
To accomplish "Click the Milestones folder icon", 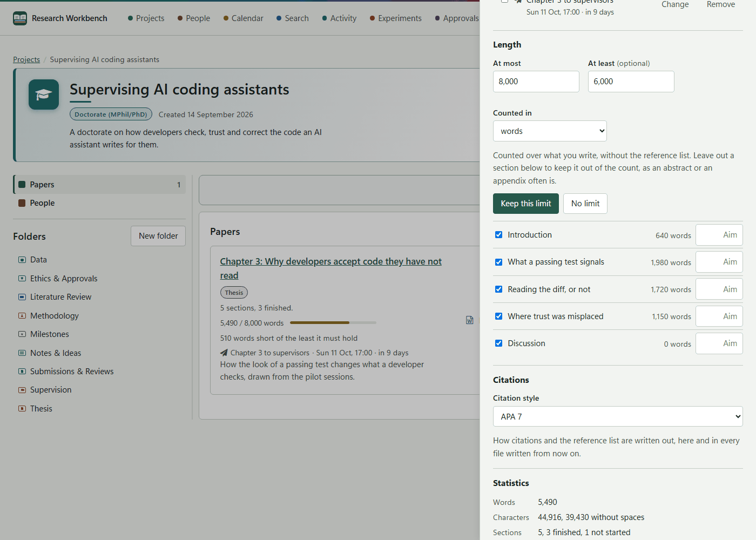I will [22, 334].
